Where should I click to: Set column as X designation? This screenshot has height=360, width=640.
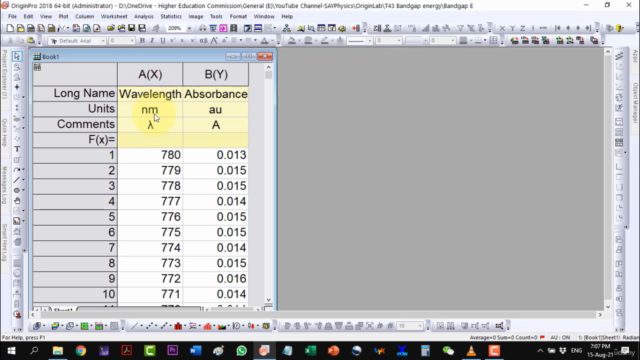pos(502,28)
